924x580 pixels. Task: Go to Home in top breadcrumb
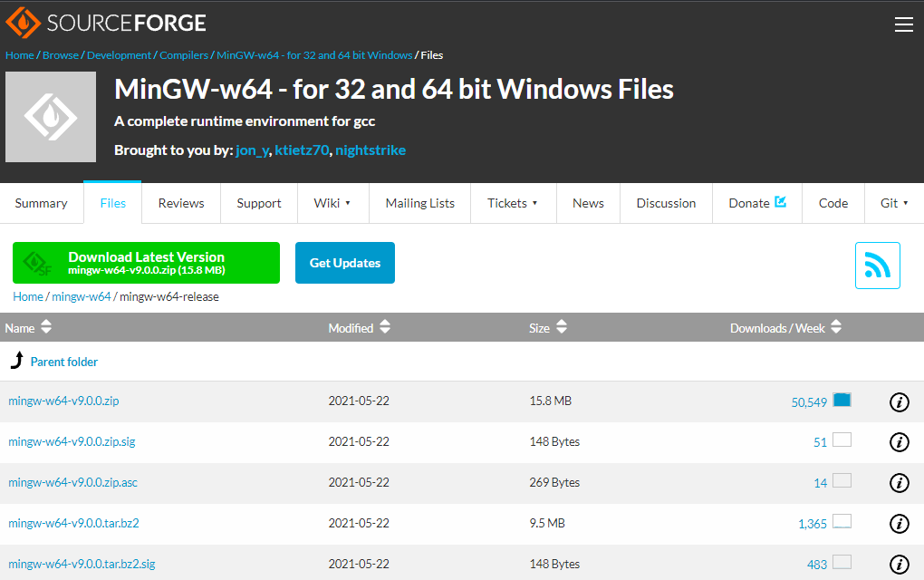tap(19, 54)
